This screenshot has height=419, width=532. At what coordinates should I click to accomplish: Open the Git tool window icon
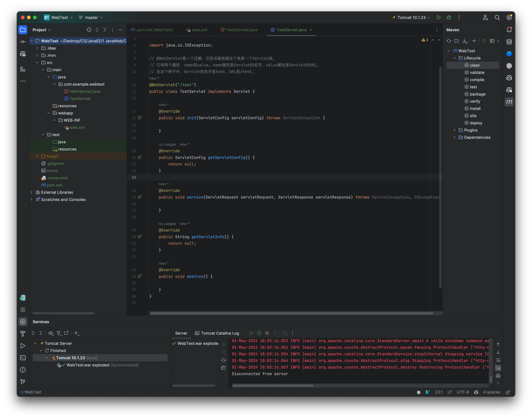pyautogui.click(x=23, y=382)
